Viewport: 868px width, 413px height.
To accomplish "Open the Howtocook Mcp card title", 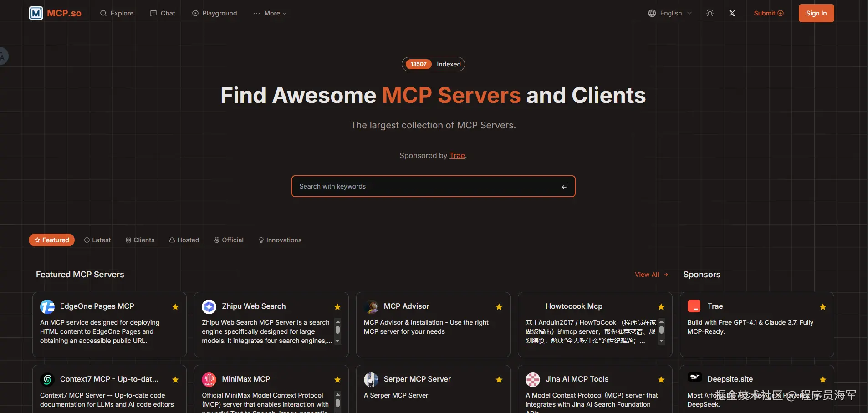I will 574,306.
